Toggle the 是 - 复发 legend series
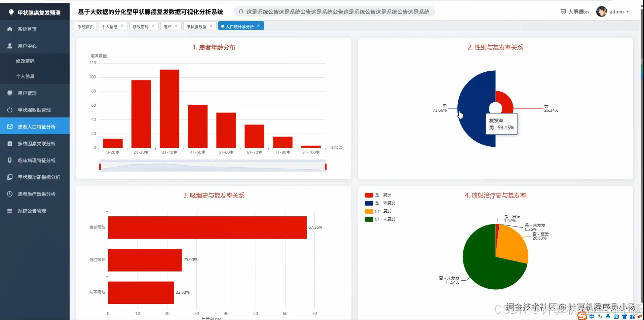The image size is (644, 320). [x=378, y=195]
